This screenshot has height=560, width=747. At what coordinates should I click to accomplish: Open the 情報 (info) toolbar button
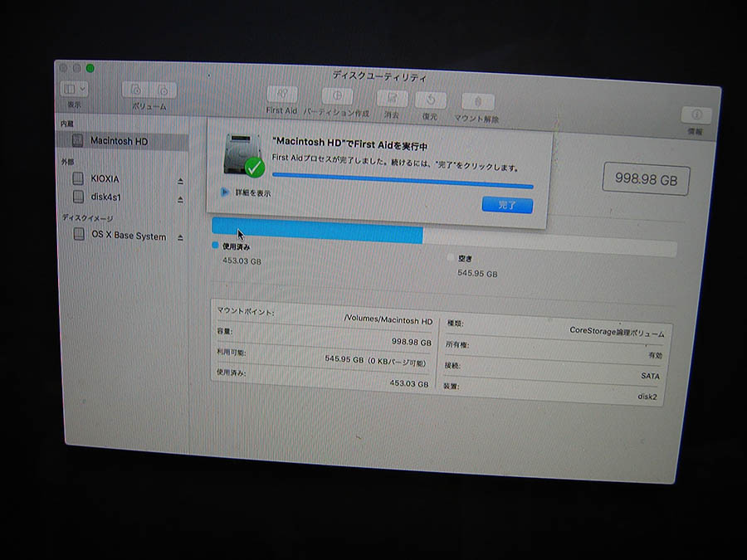[696, 114]
